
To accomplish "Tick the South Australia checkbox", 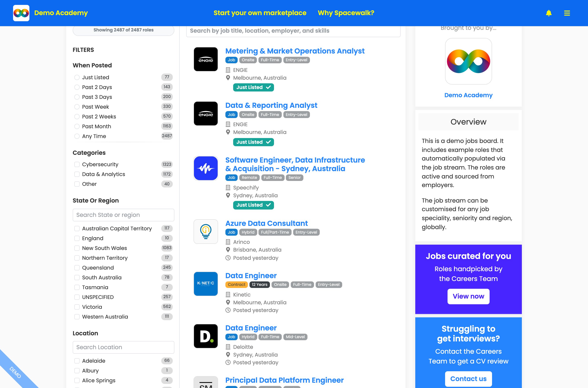I will click(77, 277).
